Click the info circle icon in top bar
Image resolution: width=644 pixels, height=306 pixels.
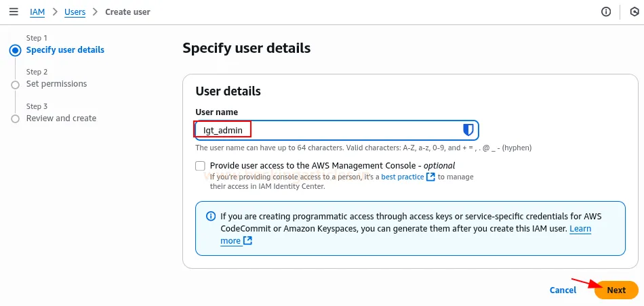pos(606,12)
